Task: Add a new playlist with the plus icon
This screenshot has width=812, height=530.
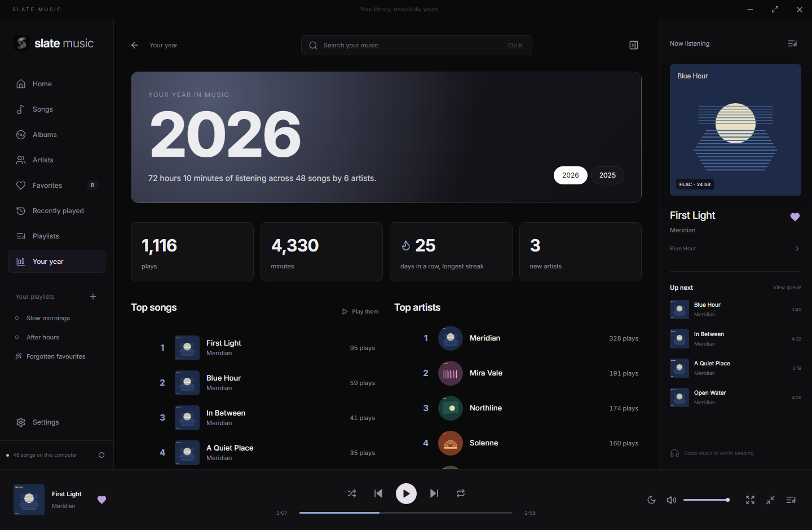Action: (x=93, y=297)
